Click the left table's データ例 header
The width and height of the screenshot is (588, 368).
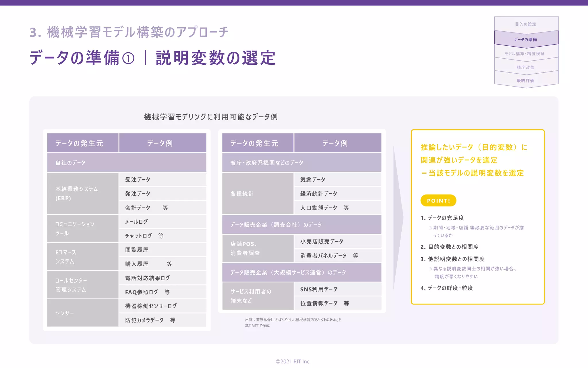click(163, 143)
